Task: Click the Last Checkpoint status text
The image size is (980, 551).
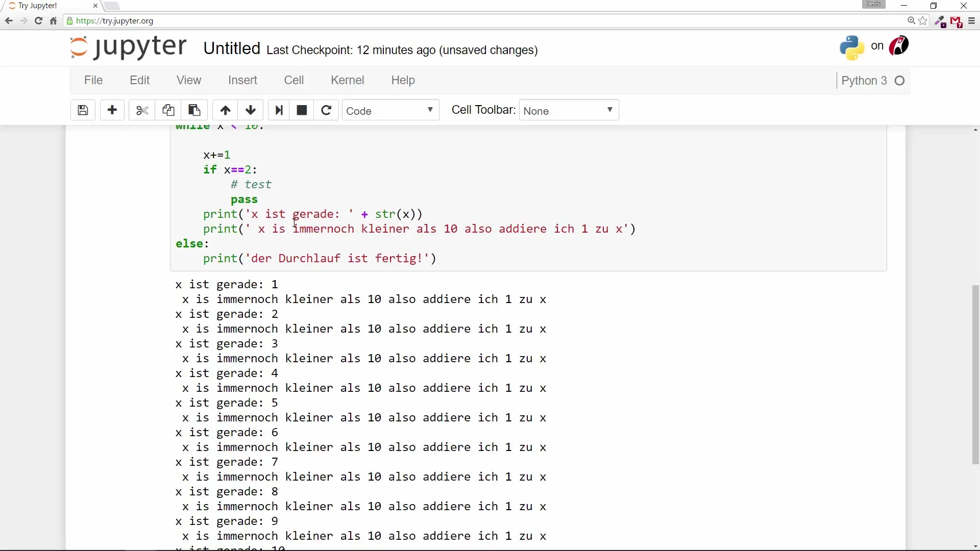Action: 402,50
